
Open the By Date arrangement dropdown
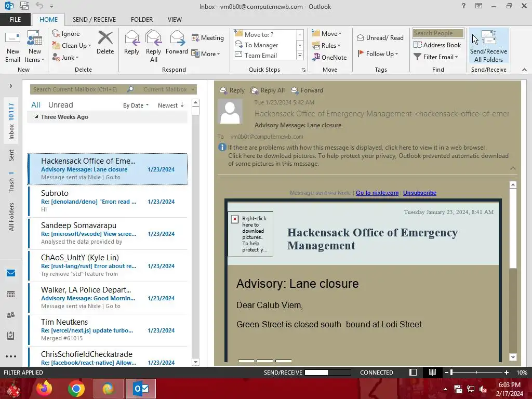(136, 105)
